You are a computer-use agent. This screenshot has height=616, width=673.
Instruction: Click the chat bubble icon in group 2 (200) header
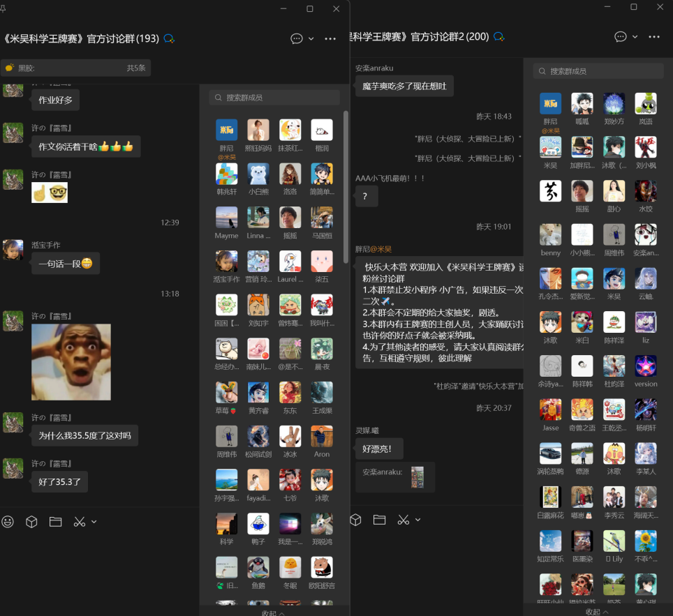[620, 36]
